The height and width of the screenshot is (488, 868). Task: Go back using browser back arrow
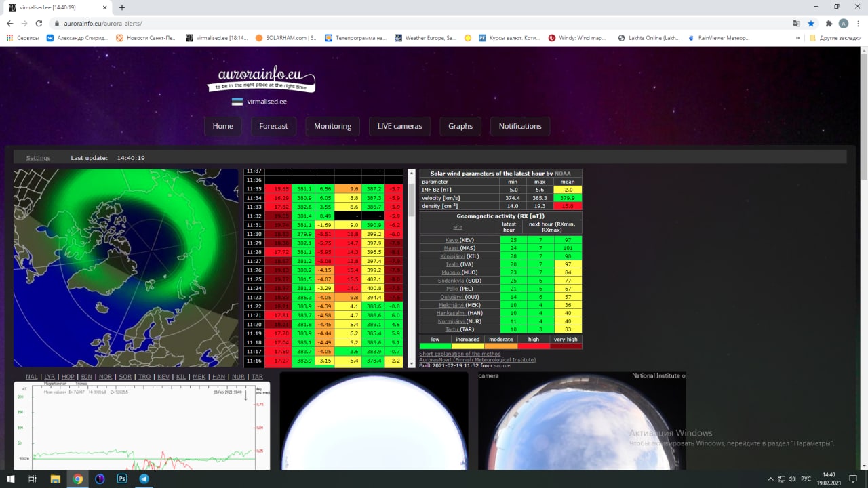[x=9, y=23]
